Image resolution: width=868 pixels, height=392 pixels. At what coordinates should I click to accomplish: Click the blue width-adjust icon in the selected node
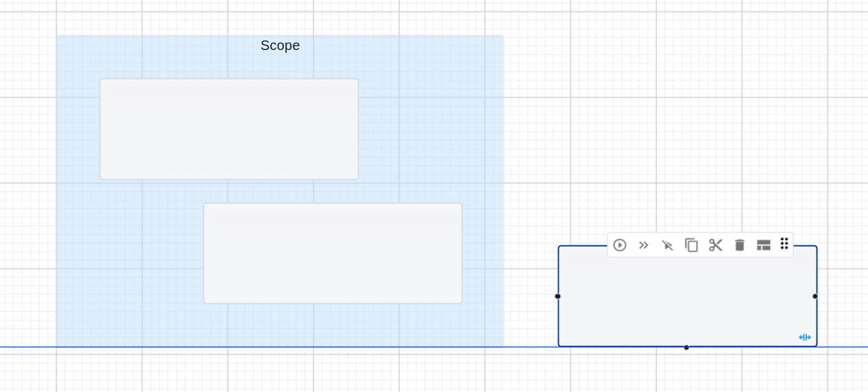tap(805, 337)
